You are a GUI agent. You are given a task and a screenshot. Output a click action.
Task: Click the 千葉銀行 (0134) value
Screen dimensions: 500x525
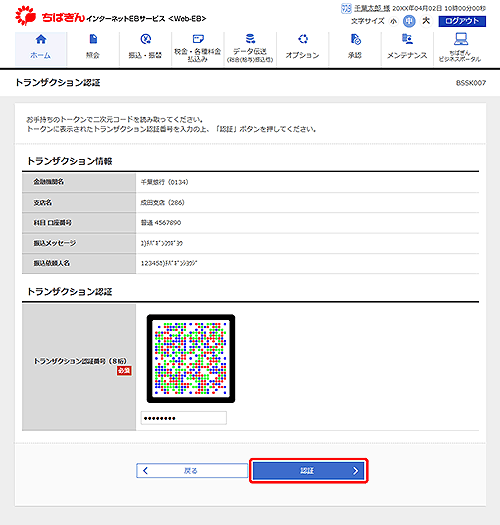click(164, 182)
